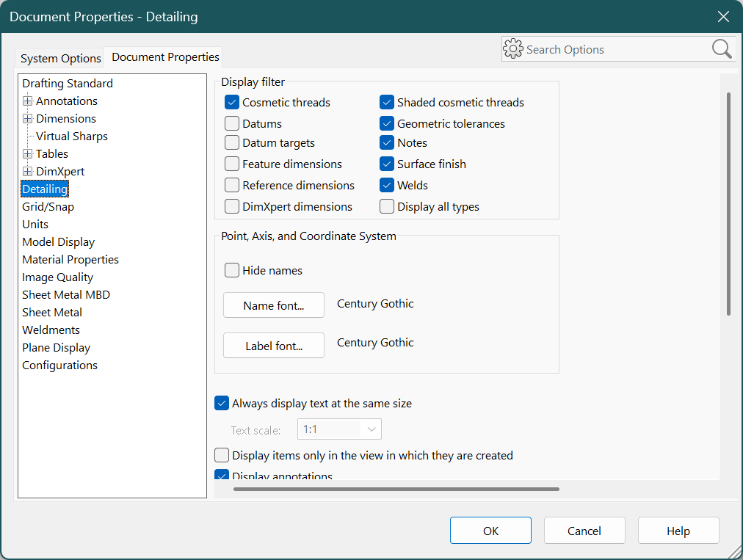Click the horizontal scrollbar thumb
743x560 pixels.
396,489
